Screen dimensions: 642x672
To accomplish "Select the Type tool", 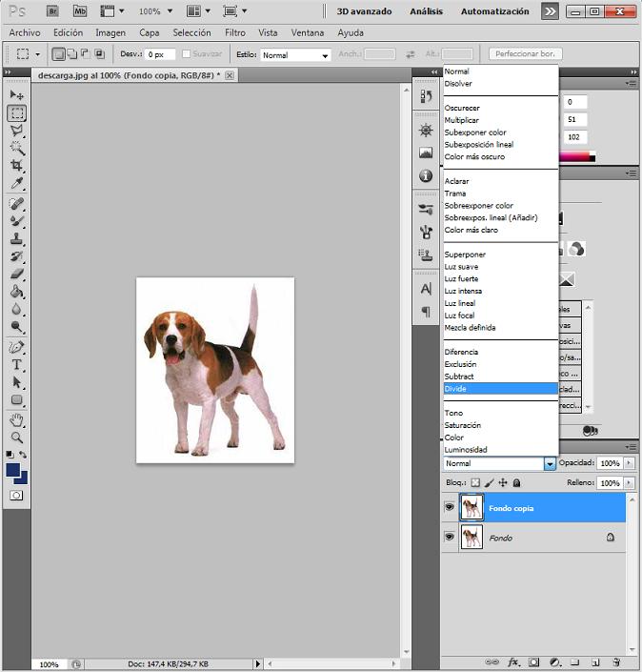I will pos(17,365).
